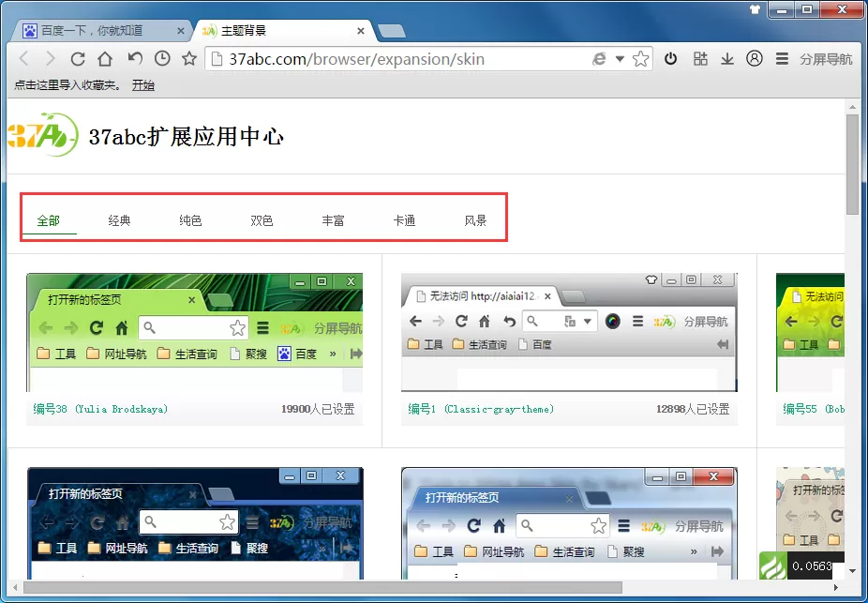868x603 pixels.
Task: Switch to the 百度一下，你就知道 tab
Action: click(91, 30)
